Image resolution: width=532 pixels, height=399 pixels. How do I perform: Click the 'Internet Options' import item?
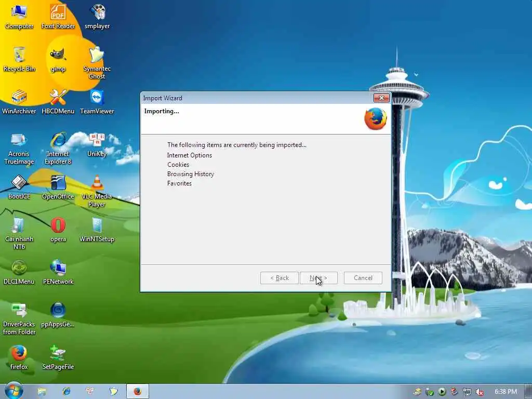(189, 155)
